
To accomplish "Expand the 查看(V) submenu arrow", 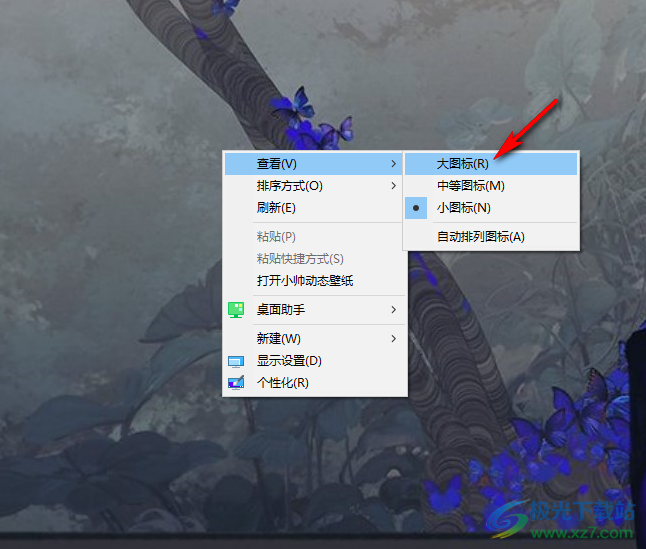I will pyautogui.click(x=393, y=164).
